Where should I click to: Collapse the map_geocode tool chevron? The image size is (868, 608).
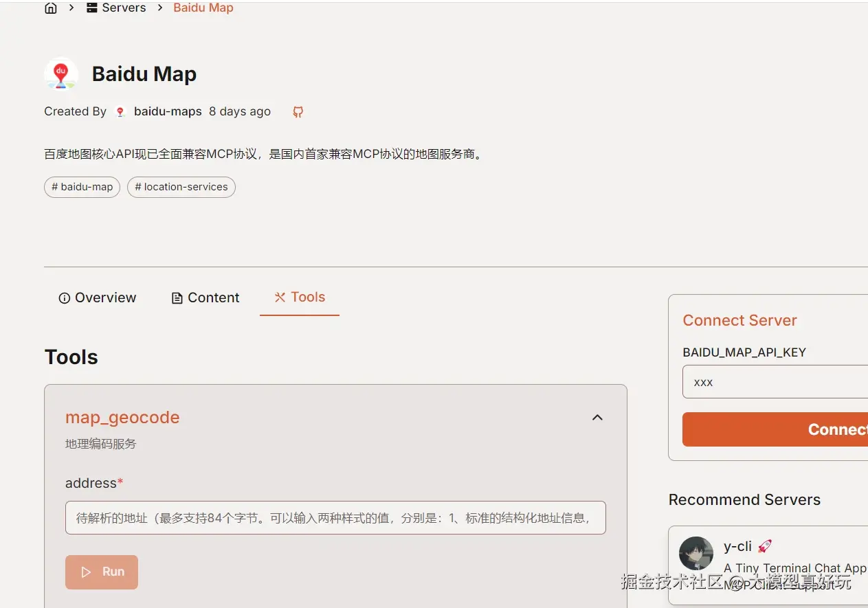coord(597,418)
